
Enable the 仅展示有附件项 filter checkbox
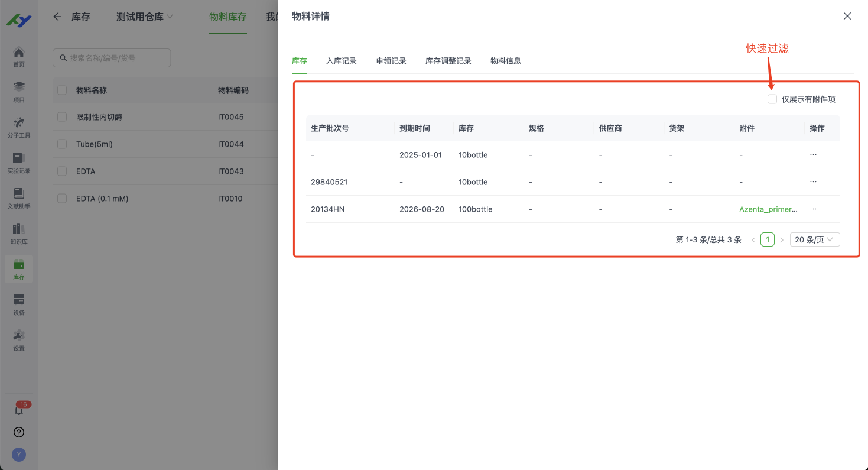(x=772, y=99)
